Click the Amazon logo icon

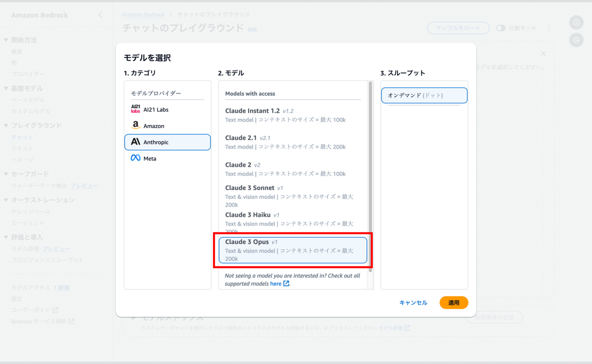coord(135,126)
